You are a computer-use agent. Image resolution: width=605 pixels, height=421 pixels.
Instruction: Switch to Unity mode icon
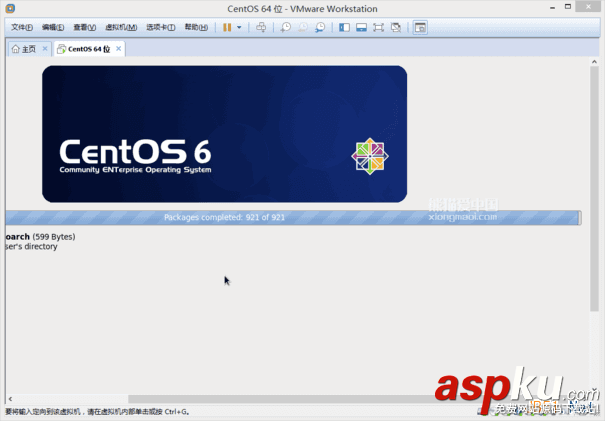coord(396,27)
